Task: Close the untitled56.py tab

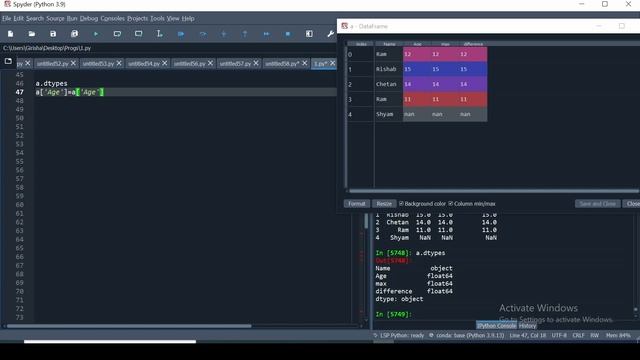Action: click(x=211, y=63)
